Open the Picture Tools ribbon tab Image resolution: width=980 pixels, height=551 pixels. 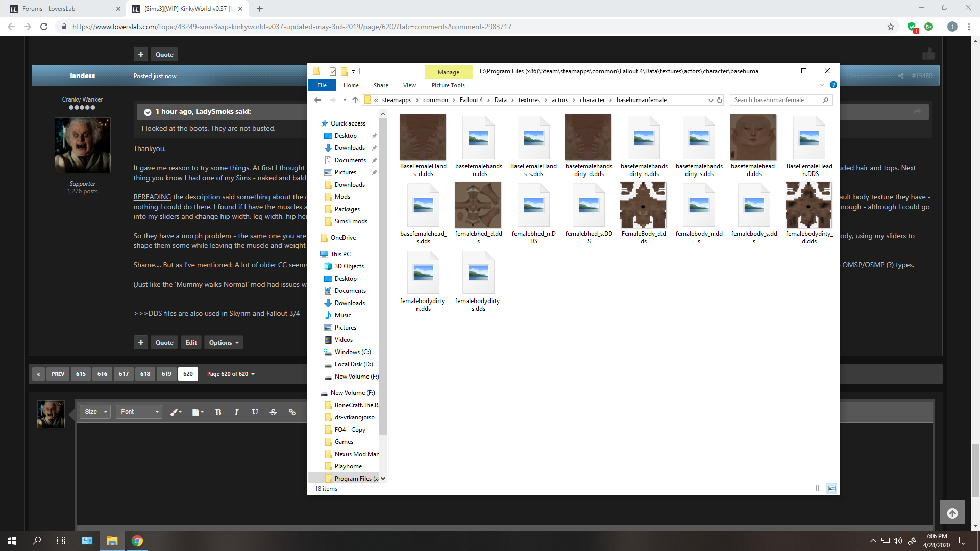point(448,85)
